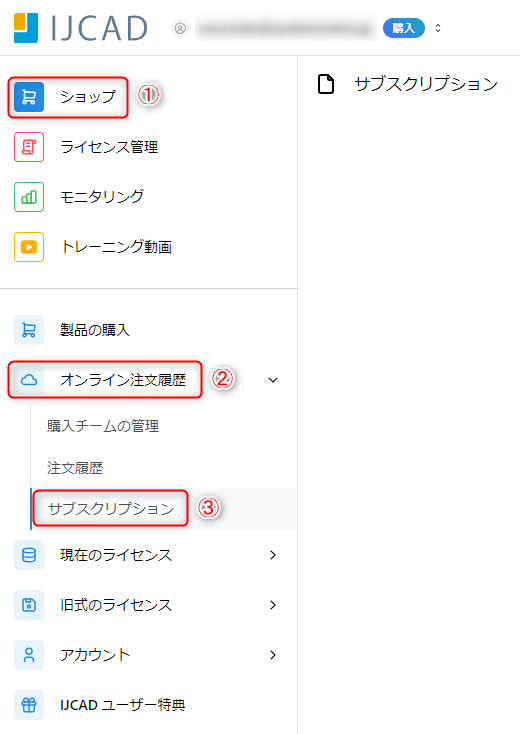Click the blue ショップ cart icon
Viewport: 520px width, 734px height.
(29, 97)
